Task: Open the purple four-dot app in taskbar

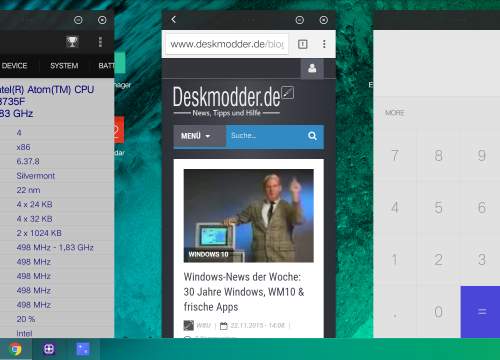Action: [x=49, y=349]
